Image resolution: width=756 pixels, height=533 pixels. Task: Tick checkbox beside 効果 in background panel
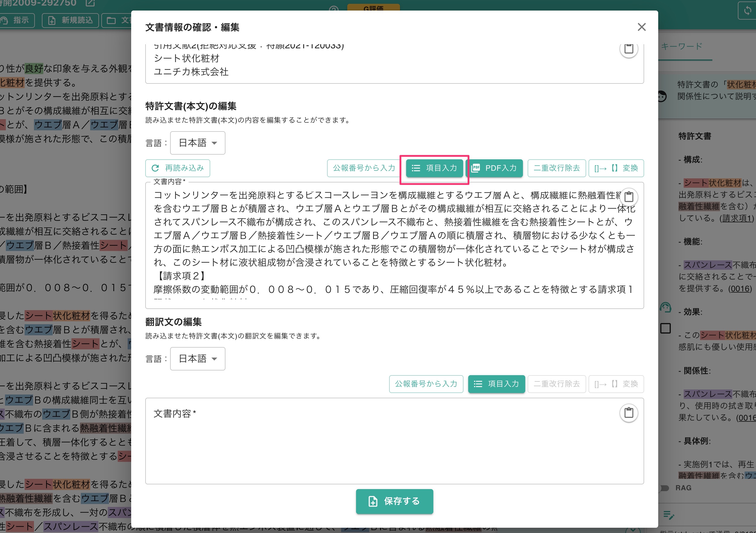point(666,328)
